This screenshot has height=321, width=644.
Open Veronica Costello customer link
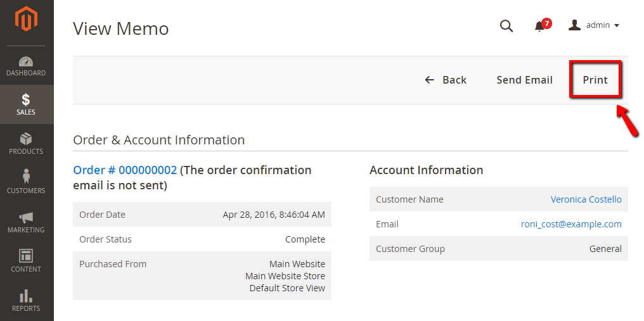[x=586, y=199]
